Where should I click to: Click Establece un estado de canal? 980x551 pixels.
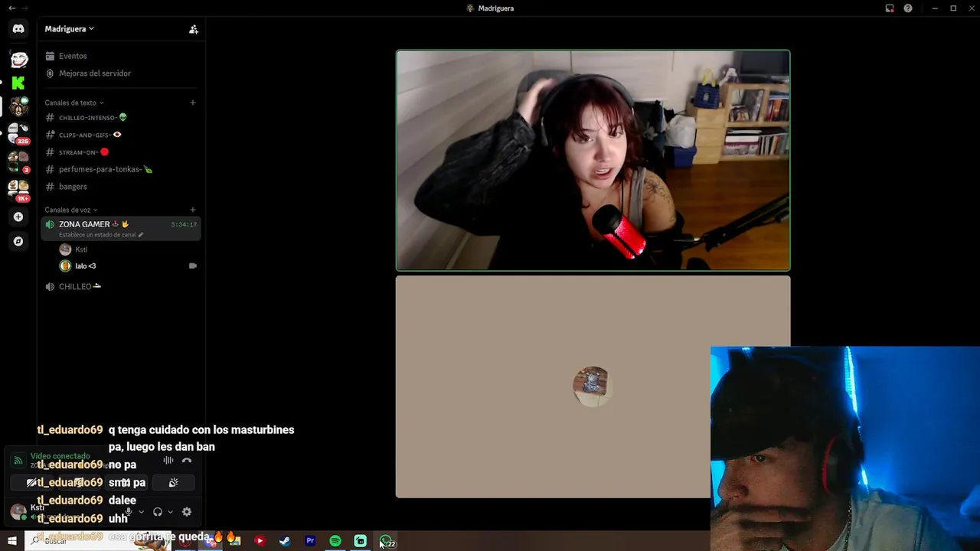tap(101, 235)
